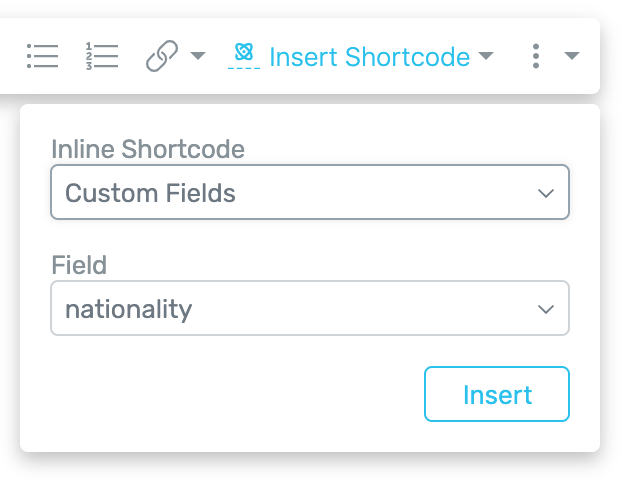Click the chevron in Custom Fields select

pos(546,193)
